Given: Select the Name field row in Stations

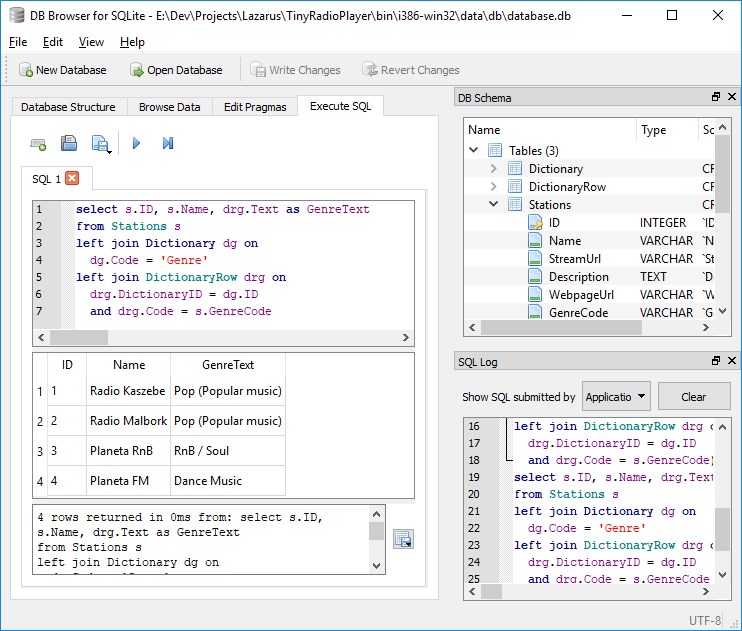Looking at the screenshot, I should (x=590, y=240).
